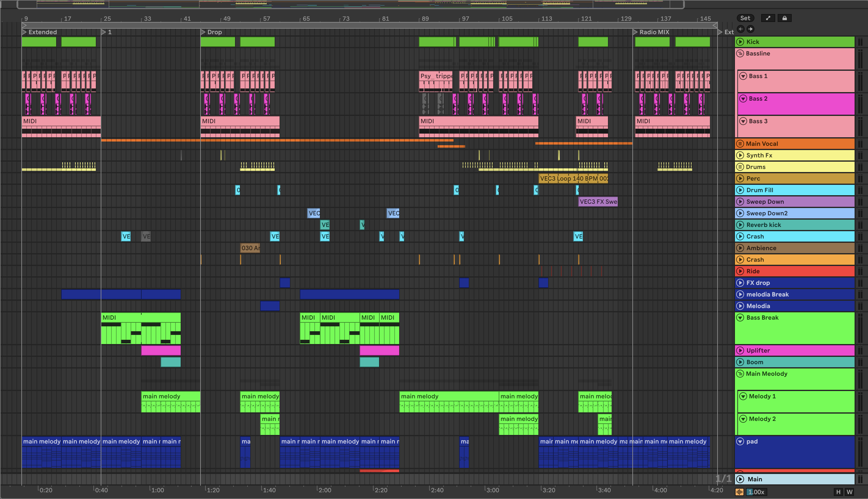This screenshot has height=499, width=868.
Task: Jump to next locator arrow
Action: pos(750,29)
